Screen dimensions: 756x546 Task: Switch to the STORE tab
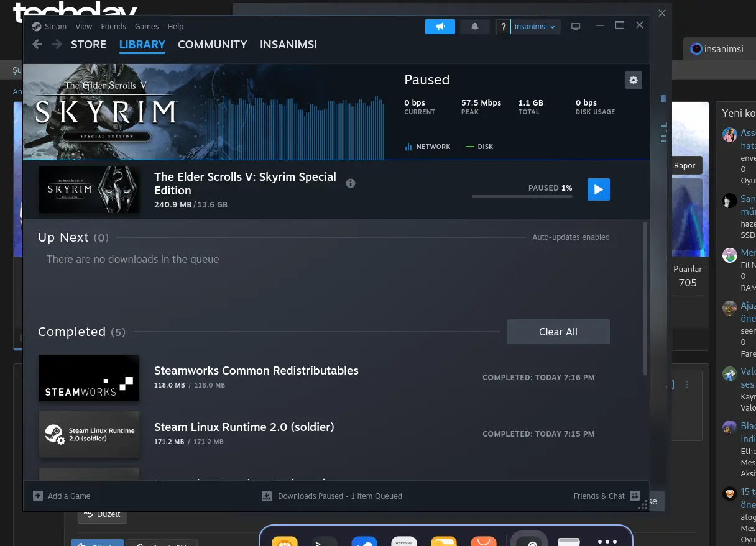(88, 45)
